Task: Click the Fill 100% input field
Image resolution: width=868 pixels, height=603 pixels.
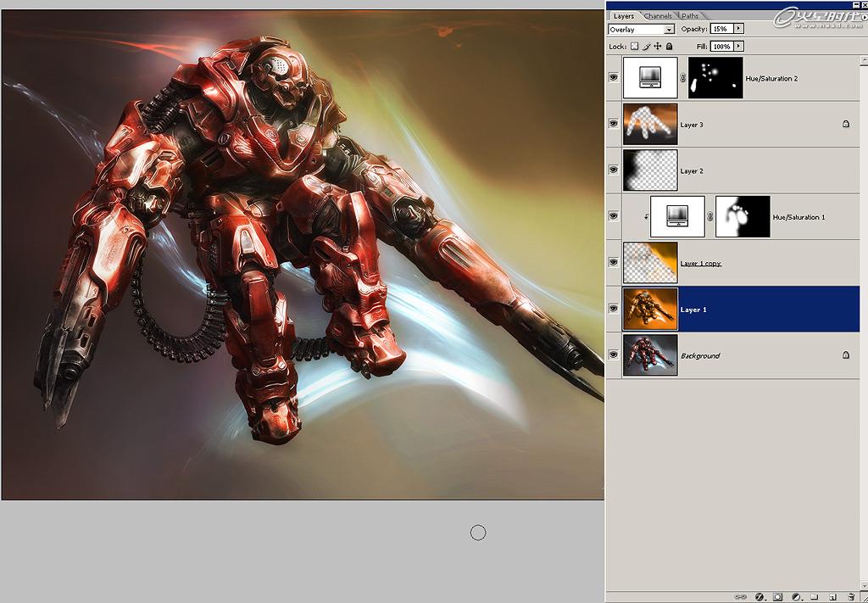Action: click(722, 47)
